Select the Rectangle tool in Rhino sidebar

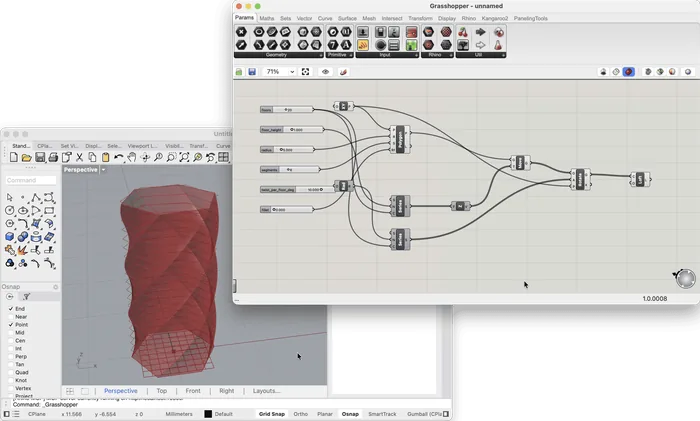49,210
